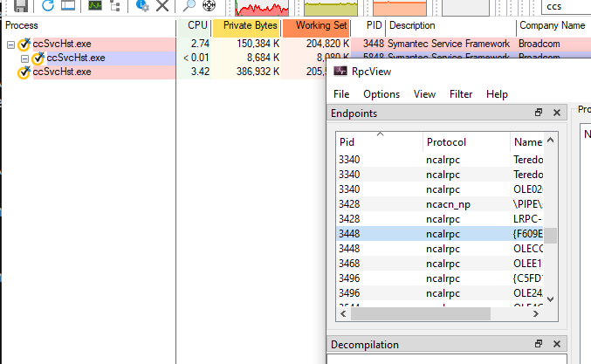Collapse the top ccSvcHst.exe tree node
Image resolution: width=591 pixels, height=364 pixels.
click(11, 45)
